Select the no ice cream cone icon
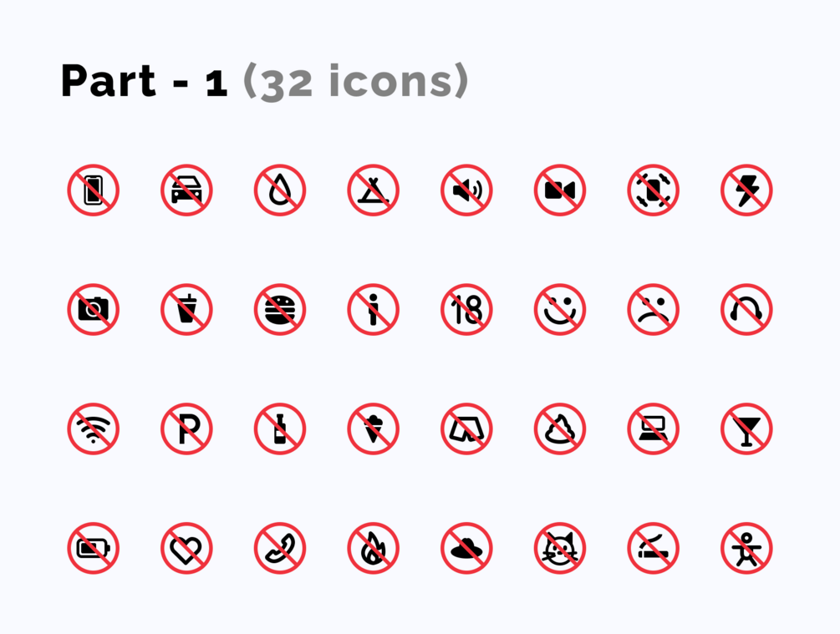Screen dimensions: 840x634 (x=373, y=429)
